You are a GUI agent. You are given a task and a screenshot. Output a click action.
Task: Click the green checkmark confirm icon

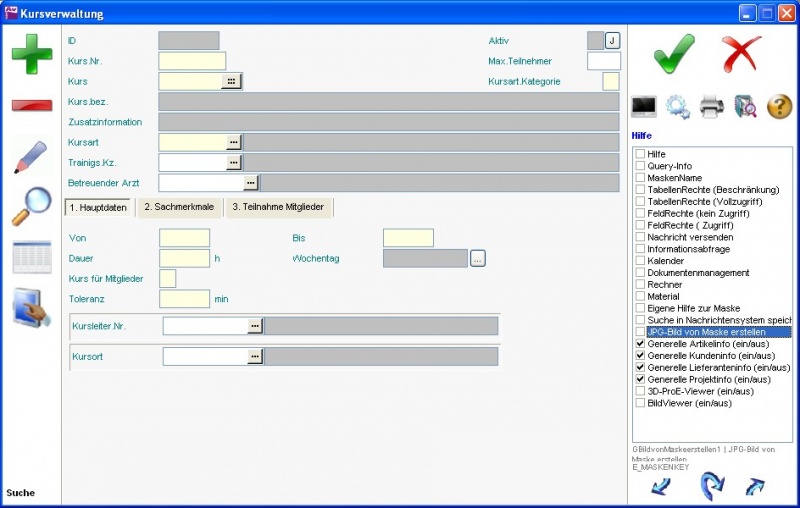click(x=674, y=52)
